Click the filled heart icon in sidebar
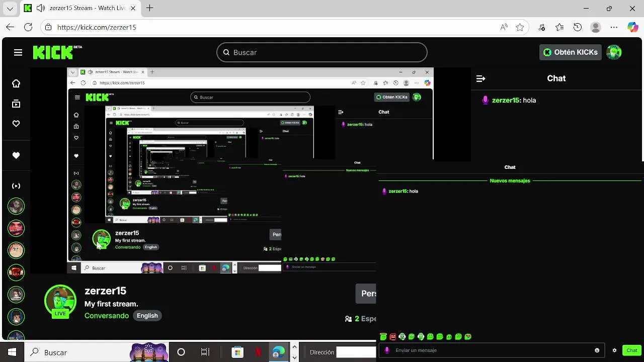 [16, 155]
